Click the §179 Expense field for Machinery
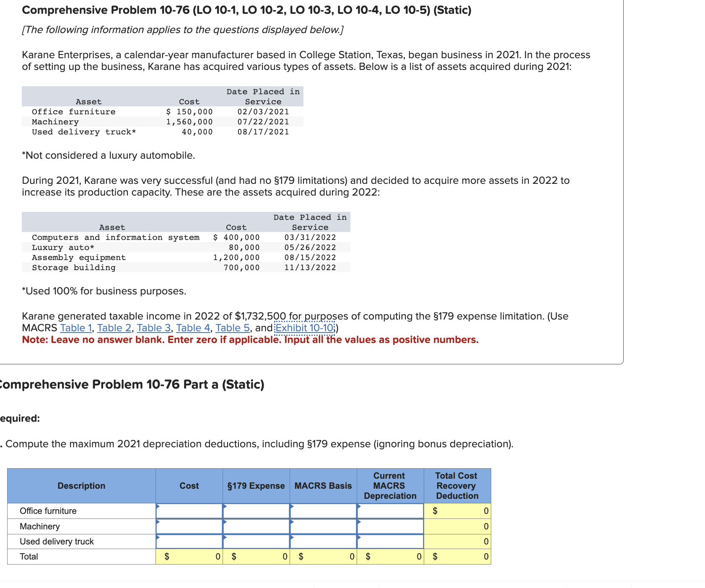The height and width of the screenshot is (588, 705). click(256, 526)
